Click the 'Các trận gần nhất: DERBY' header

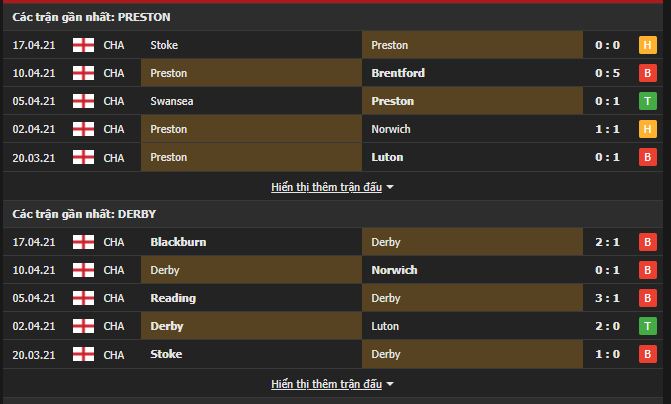(x=84, y=214)
